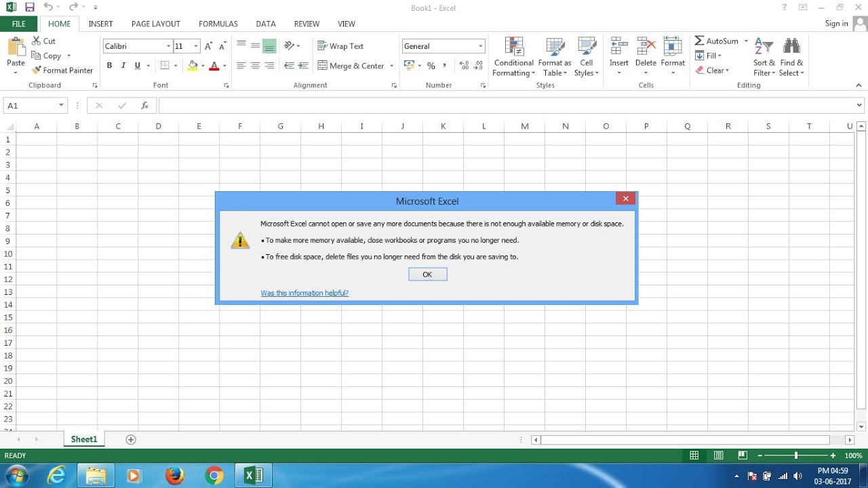
Task: Click the formula bar input
Action: coord(507,106)
